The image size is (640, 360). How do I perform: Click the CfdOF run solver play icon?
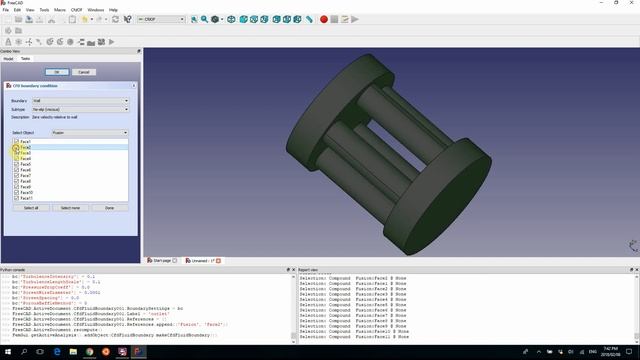(x=111, y=42)
